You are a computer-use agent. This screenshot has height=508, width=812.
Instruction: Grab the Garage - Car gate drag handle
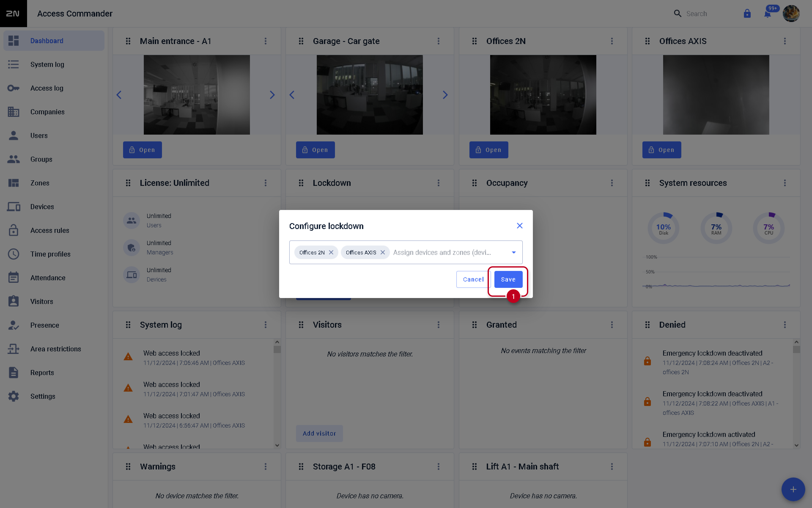(x=301, y=41)
